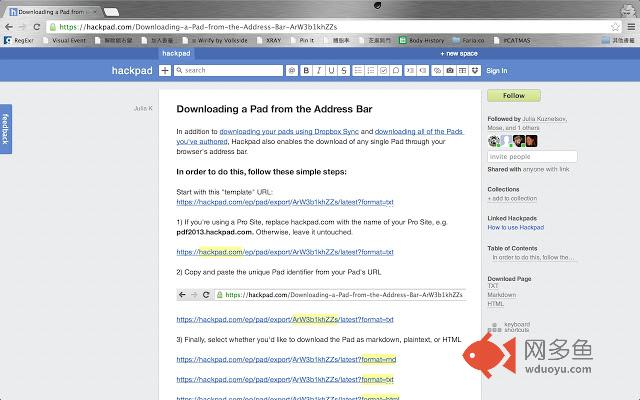Screen dimensions: 640x400
Task: Add a comment using the speech bubble icon
Action: pos(396,71)
